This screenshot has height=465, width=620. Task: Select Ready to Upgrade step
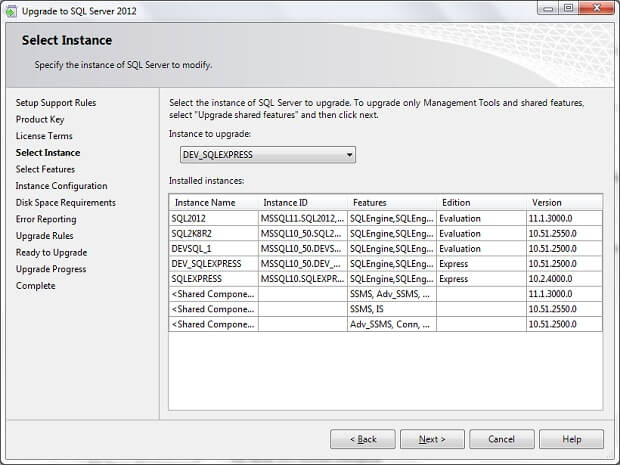[51, 252]
